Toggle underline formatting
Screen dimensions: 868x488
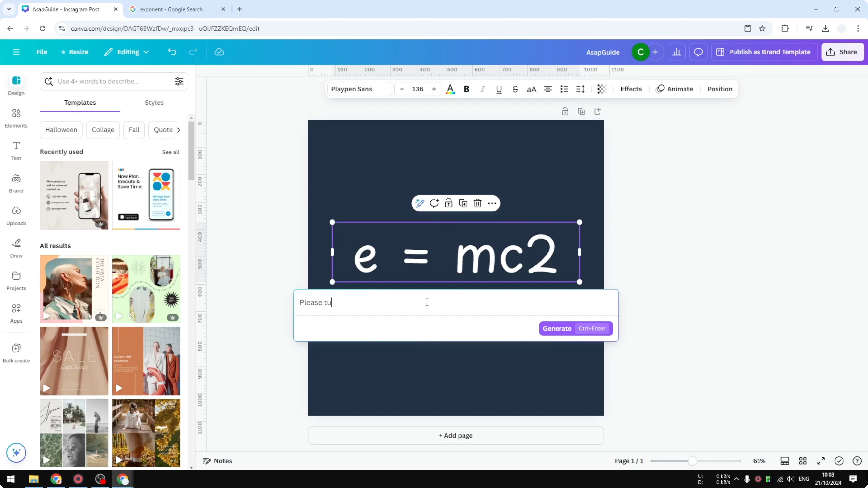(x=499, y=89)
